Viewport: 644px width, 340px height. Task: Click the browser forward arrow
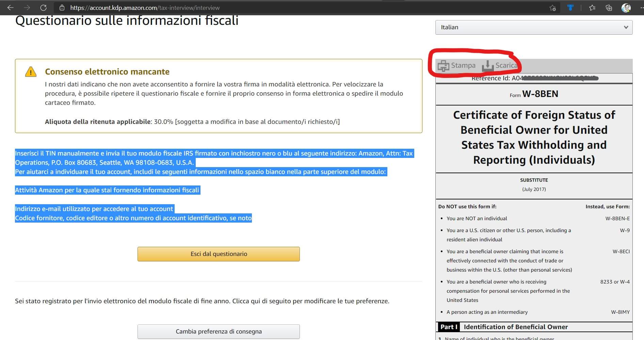[x=27, y=7]
